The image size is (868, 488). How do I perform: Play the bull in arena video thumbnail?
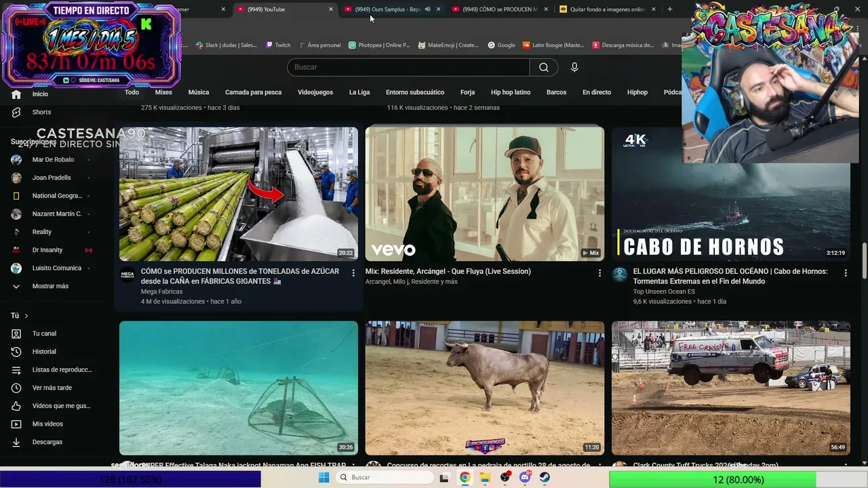[x=485, y=388]
